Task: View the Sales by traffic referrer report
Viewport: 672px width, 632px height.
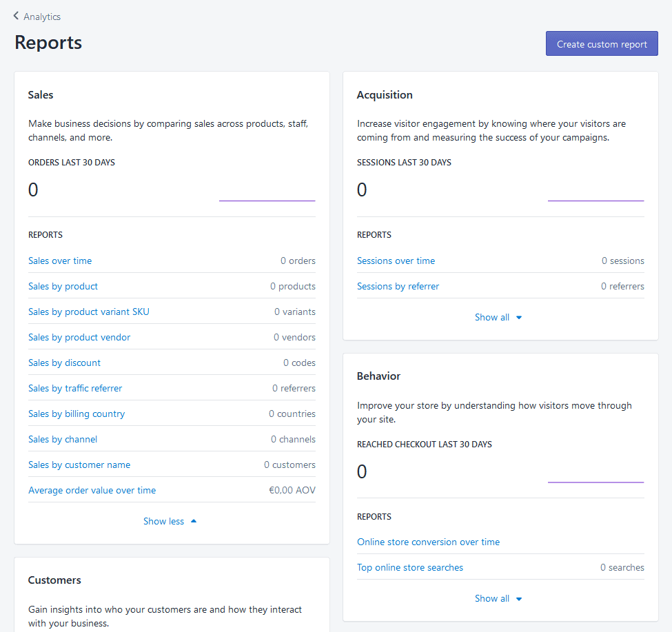Action: click(x=75, y=388)
